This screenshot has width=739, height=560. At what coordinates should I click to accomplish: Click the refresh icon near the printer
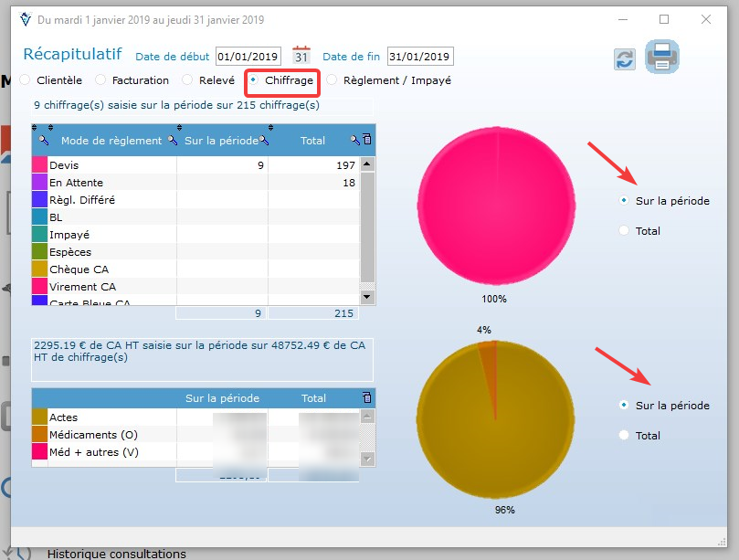[x=625, y=59]
